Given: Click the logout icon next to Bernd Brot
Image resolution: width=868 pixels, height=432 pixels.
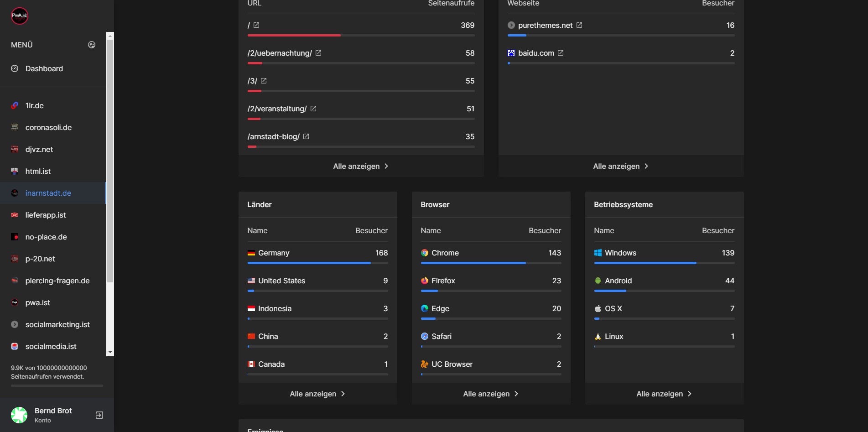Looking at the screenshot, I should pos(99,415).
